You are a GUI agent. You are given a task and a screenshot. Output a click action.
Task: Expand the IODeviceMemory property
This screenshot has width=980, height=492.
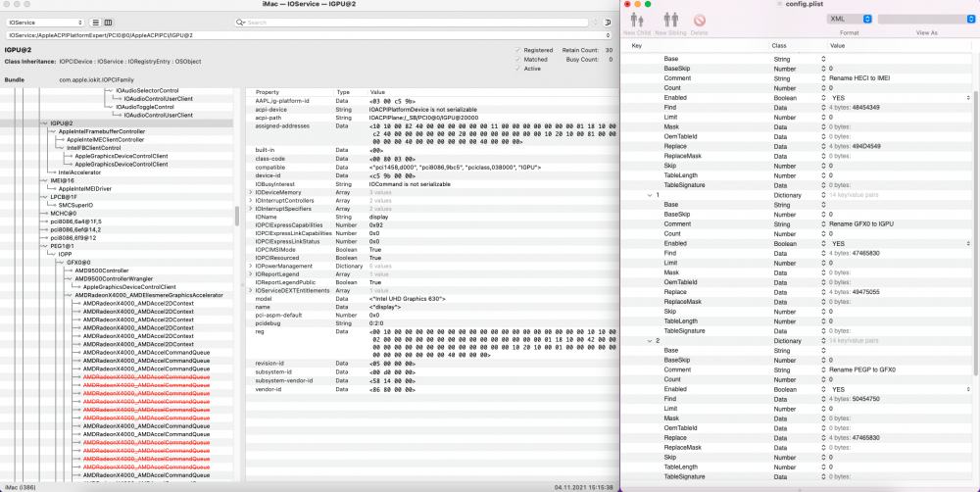click(251, 192)
